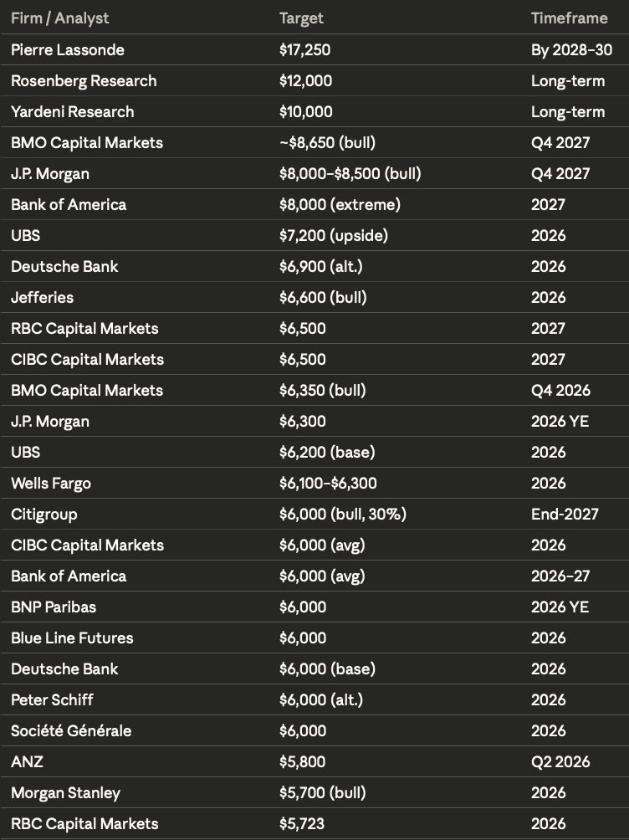Select the Peter Schiff analyst row

click(x=52, y=700)
